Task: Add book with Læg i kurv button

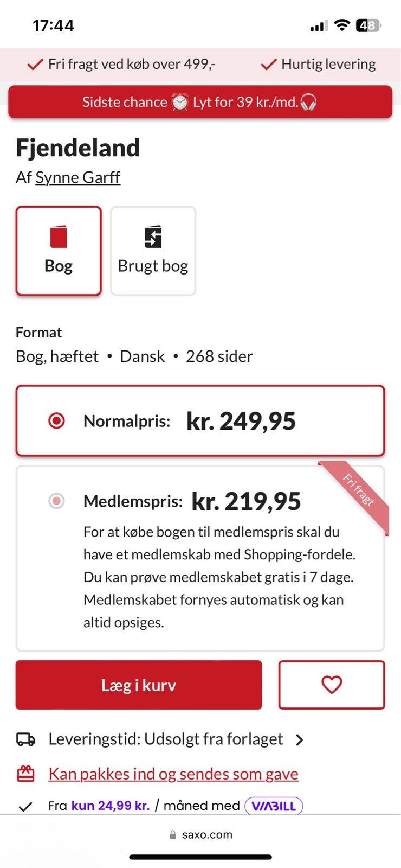Action: [139, 685]
